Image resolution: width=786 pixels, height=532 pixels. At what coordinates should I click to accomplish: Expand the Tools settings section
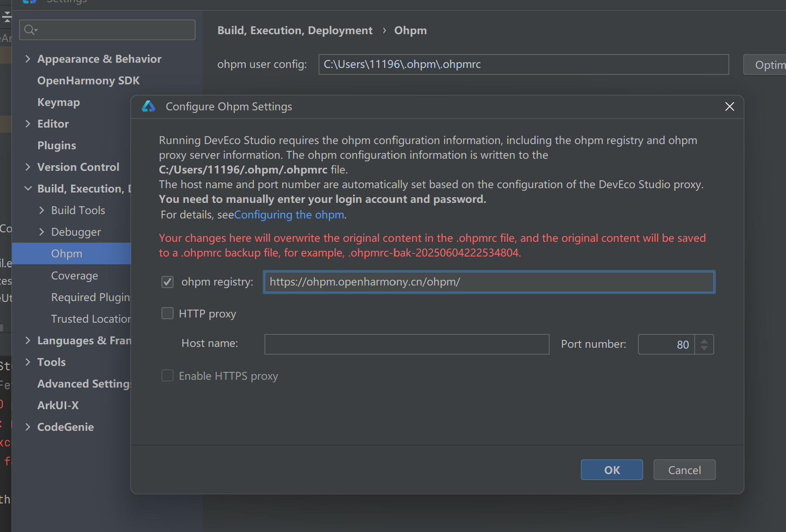coord(28,362)
